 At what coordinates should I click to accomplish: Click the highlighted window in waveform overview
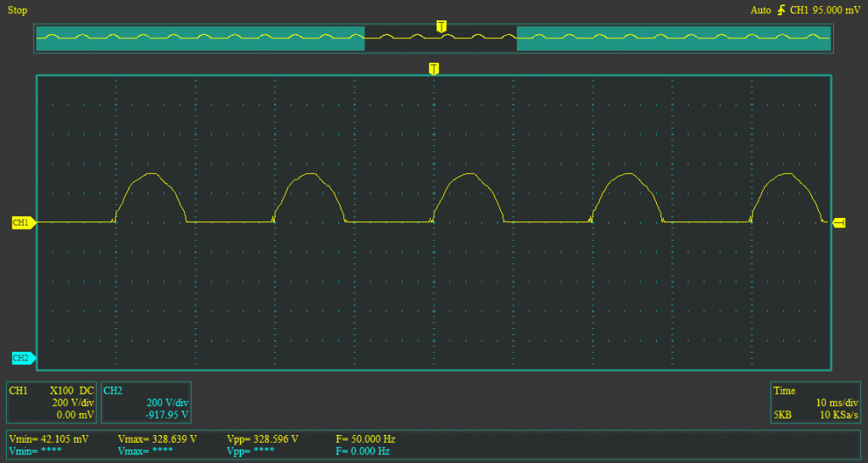(440, 37)
